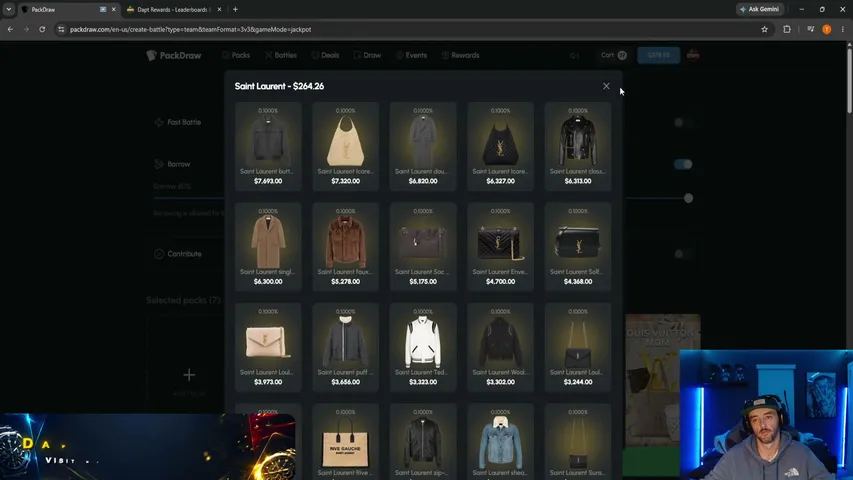Toggle the Fast Battle switch
Screen dimensions: 853x480
[683, 122]
